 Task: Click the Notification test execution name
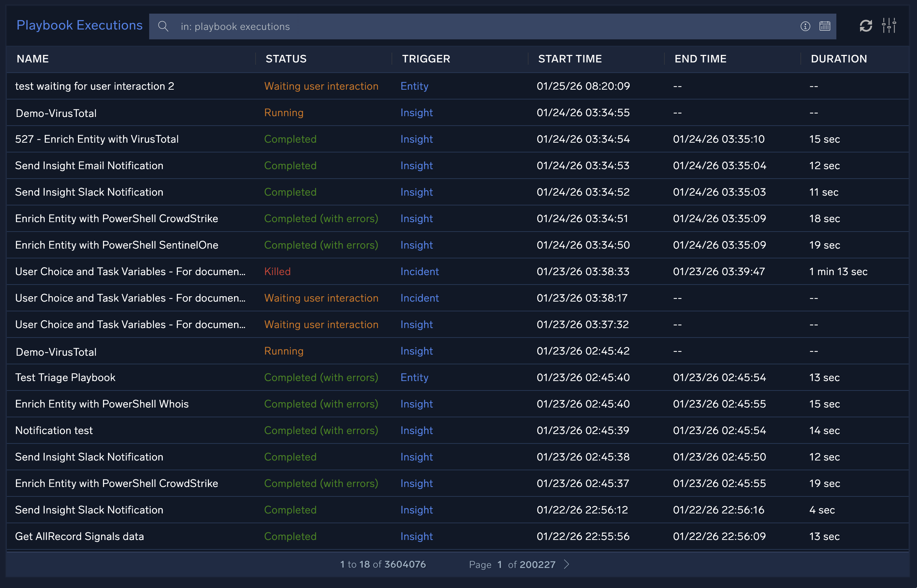click(x=54, y=430)
